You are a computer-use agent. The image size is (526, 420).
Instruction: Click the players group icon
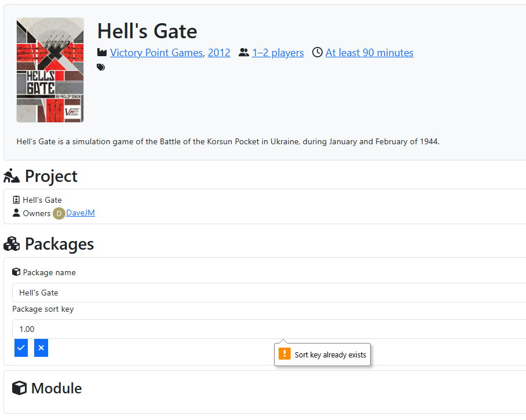[243, 53]
